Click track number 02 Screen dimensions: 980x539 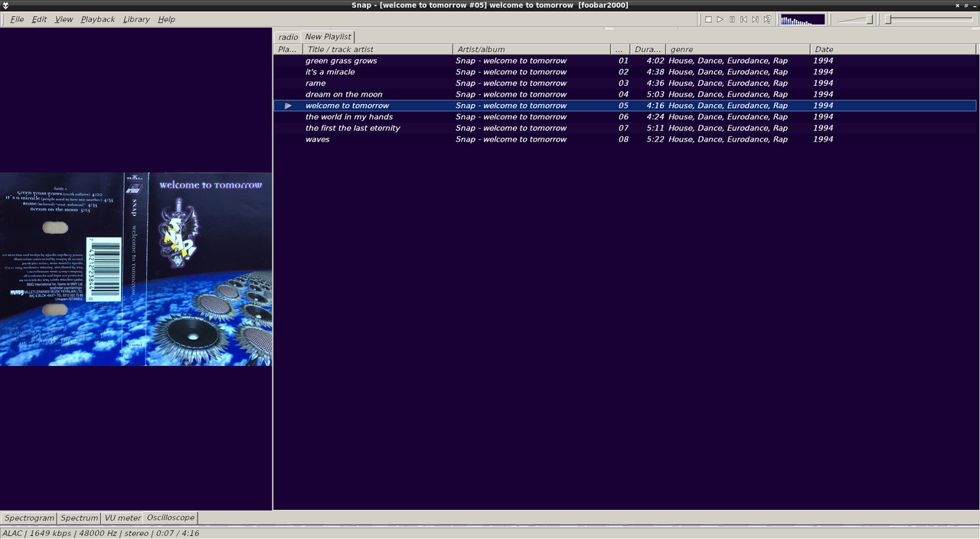623,72
